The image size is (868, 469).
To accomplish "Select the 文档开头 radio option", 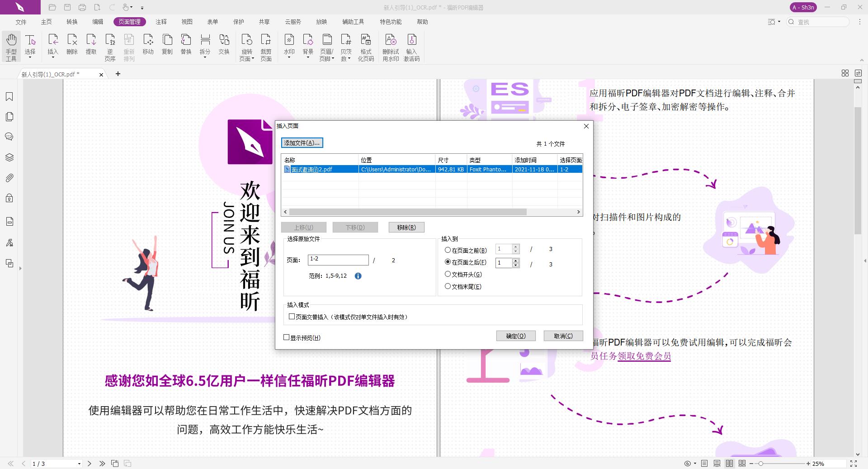I will [448, 274].
